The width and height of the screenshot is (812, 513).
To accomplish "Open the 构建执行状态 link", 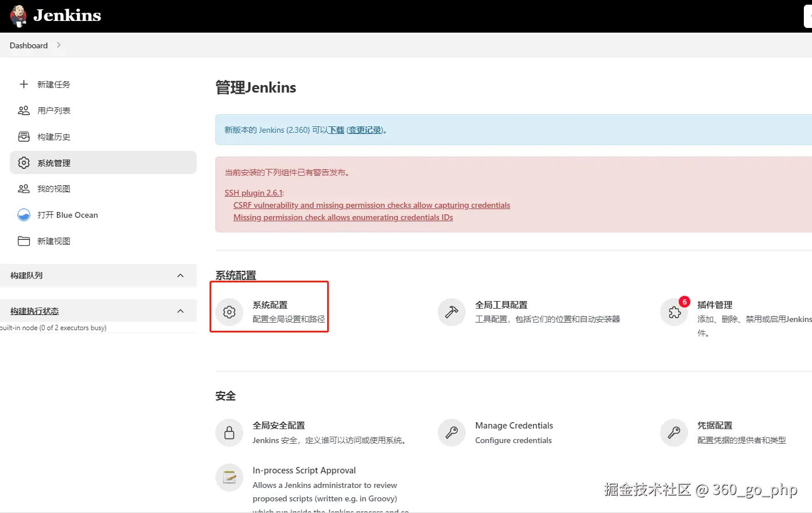I will click(34, 311).
